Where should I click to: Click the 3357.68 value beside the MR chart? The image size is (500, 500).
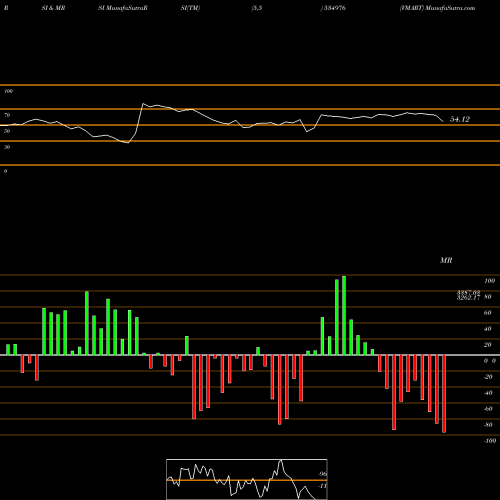pyautogui.click(x=469, y=292)
